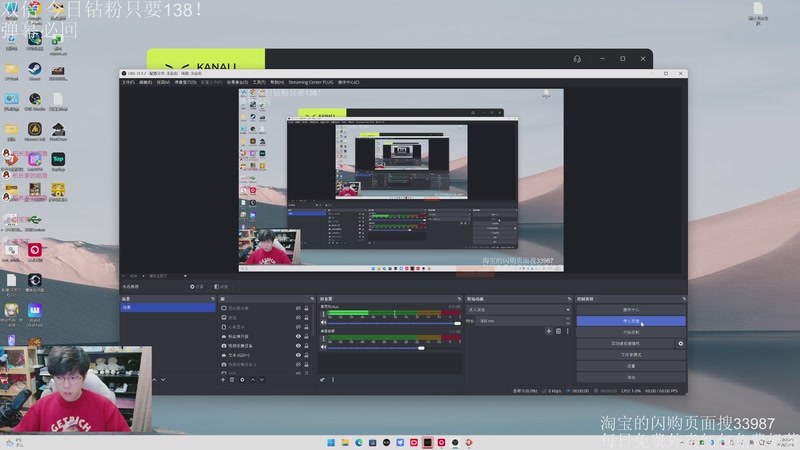Remove scene transition with the trash icon
Screen dimensions: 800x450
pyautogui.click(x=559, y=331)
